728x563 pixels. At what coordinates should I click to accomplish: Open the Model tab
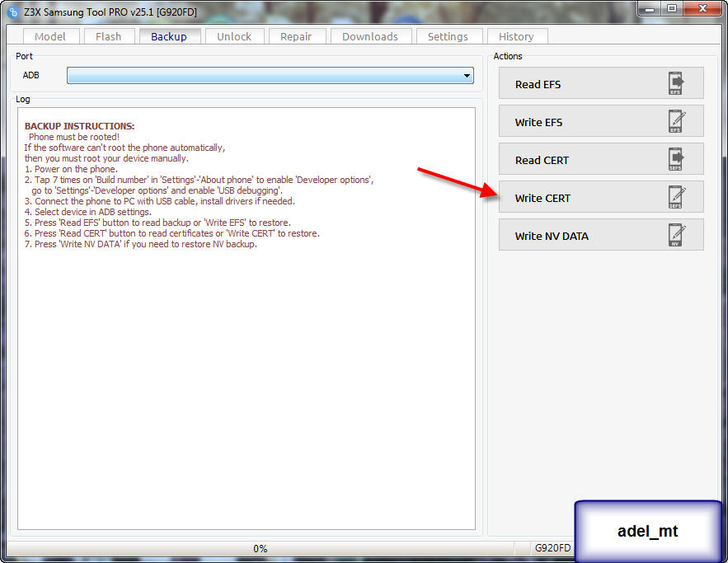50,36
